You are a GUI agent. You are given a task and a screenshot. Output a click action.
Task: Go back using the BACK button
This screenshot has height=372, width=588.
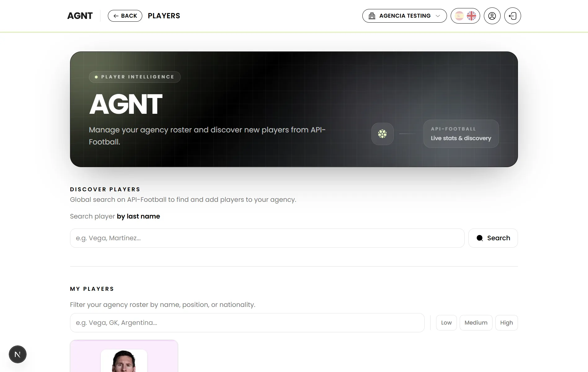point(125,16)
